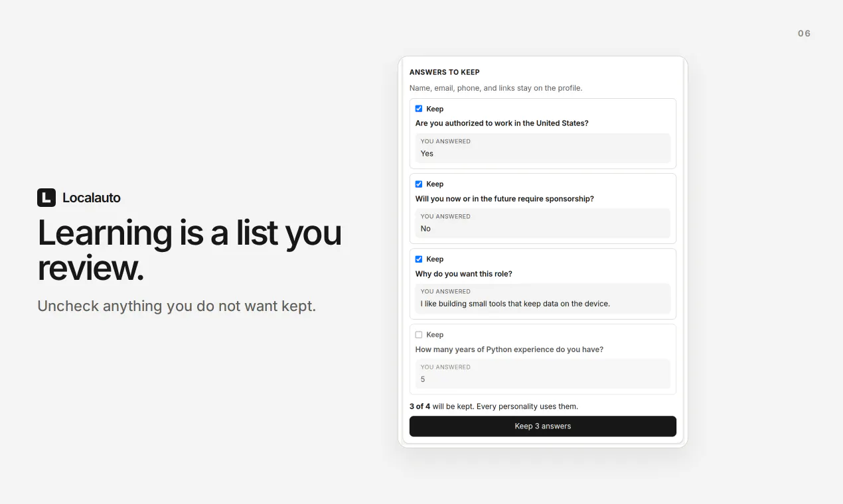843x504 pixels.
Task: Uncheck Keep for the sponsorship question
Action: (x=419, y=184)
